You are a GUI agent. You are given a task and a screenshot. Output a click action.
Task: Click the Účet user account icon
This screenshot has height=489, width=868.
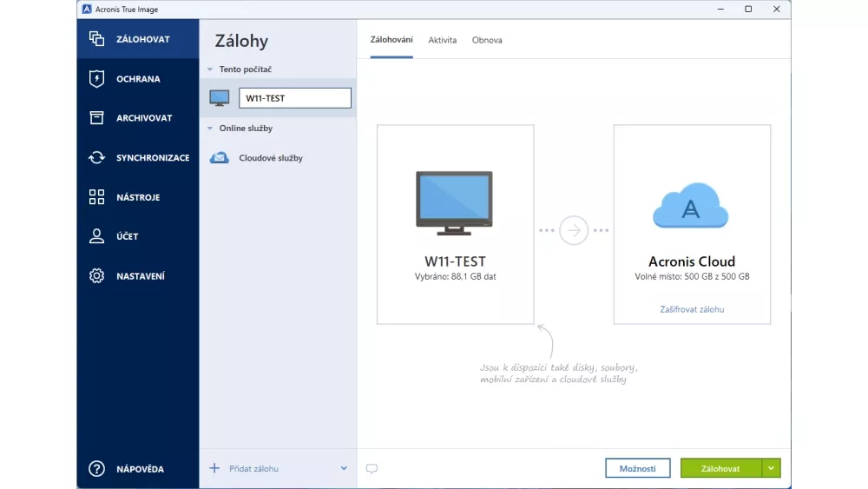pyautogui.click(x=96, y=236)
